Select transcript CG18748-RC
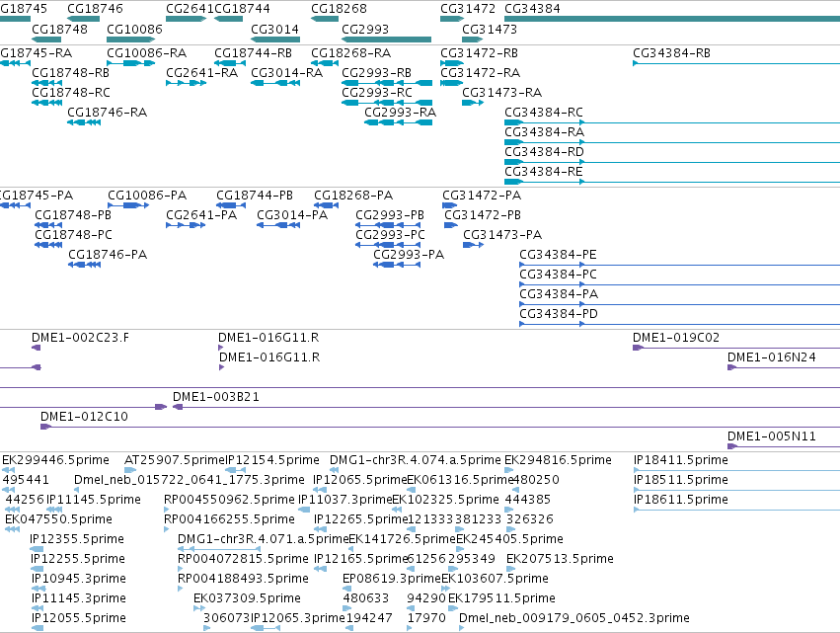Screen dimensions: 840x633 pos(46,103)
